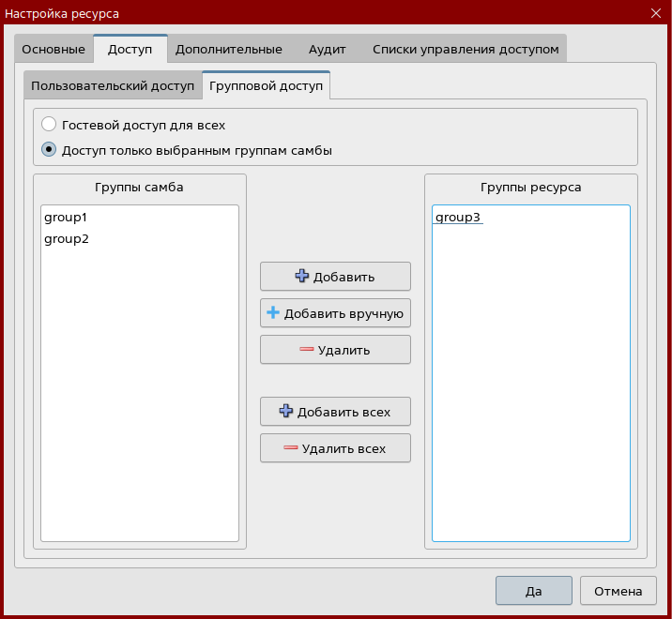This screenshot has height=619, width=672.
Task: Open the Основные tab
Action: click(x=53, y=49)
